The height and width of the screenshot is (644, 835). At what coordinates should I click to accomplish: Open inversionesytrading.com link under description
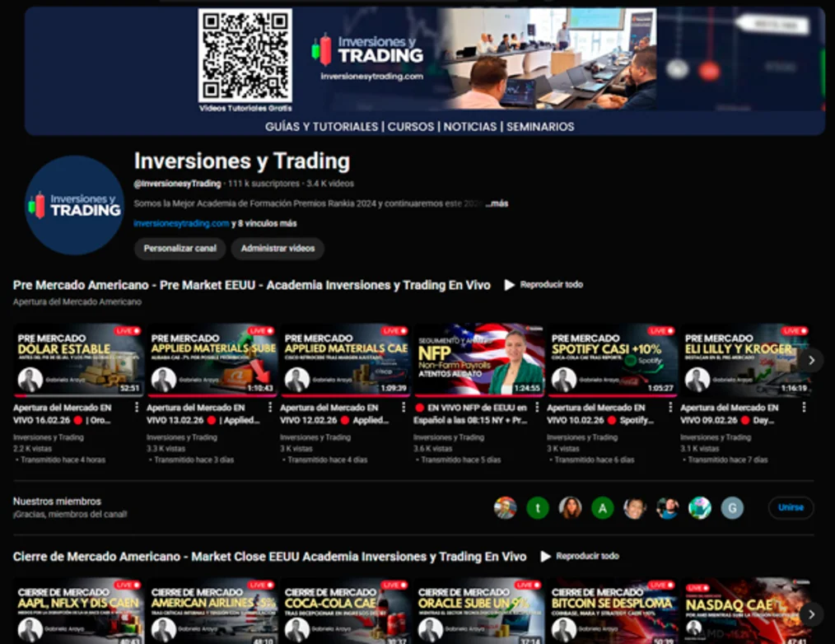[182, 224]
